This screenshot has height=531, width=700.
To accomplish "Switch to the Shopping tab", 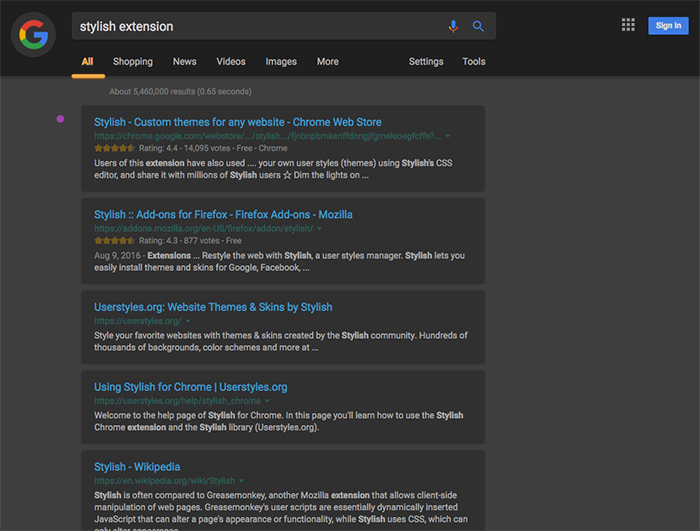I will [x=133, y=62].
